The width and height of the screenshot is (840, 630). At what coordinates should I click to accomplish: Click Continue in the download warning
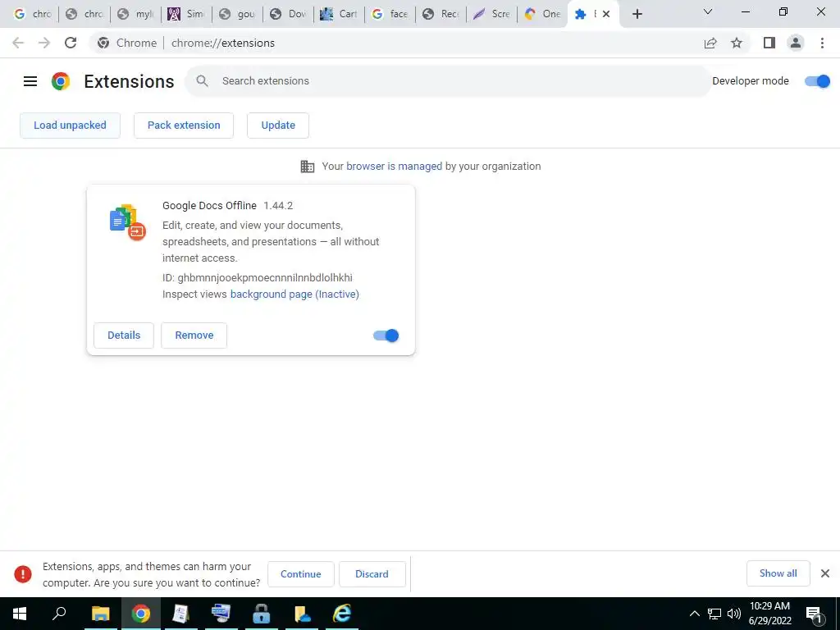click(300, 574)
